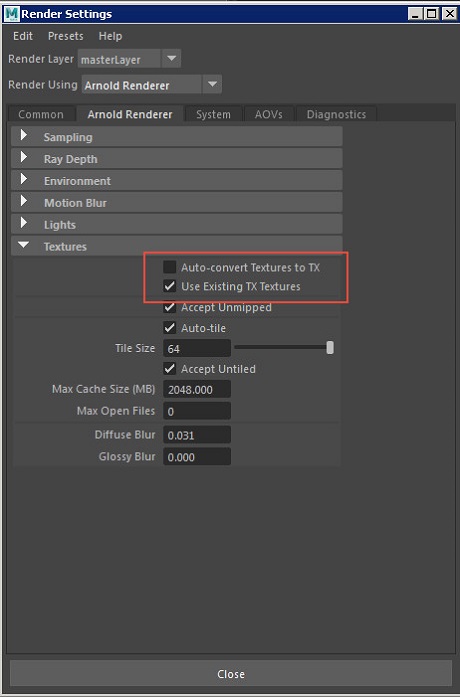
Task: Switch to the Common tab
Action: pyautogui.click(x=41, y=114)
